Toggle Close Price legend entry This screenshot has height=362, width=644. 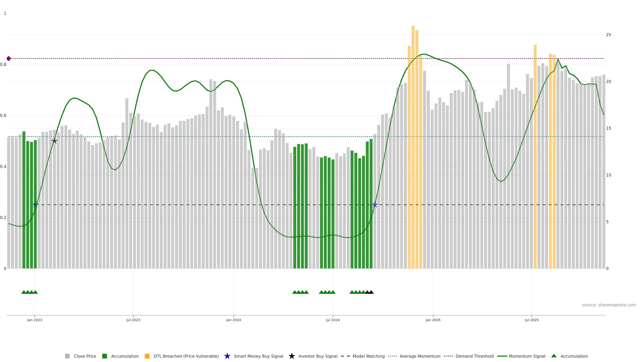[x=85, y=356]
